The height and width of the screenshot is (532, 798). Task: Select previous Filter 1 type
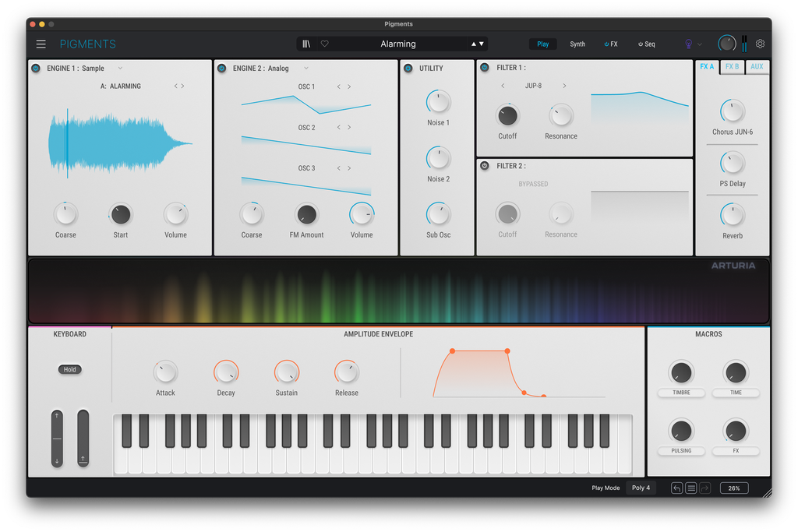503,86
